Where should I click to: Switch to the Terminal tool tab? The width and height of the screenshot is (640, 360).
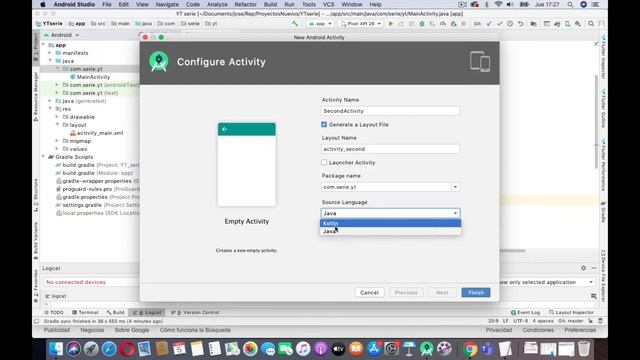(85, 312)
